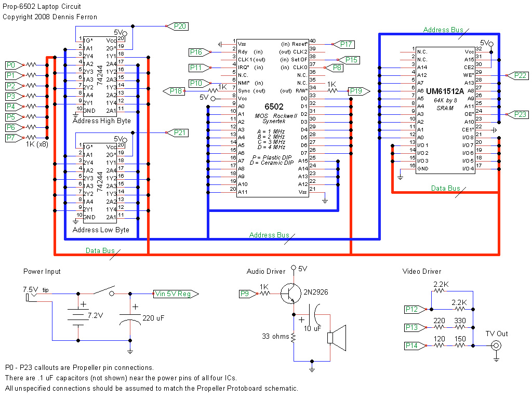Click the 10 uF capacitor symbol
The height and width of the screenshot is (399, 532).
(313, 314)
